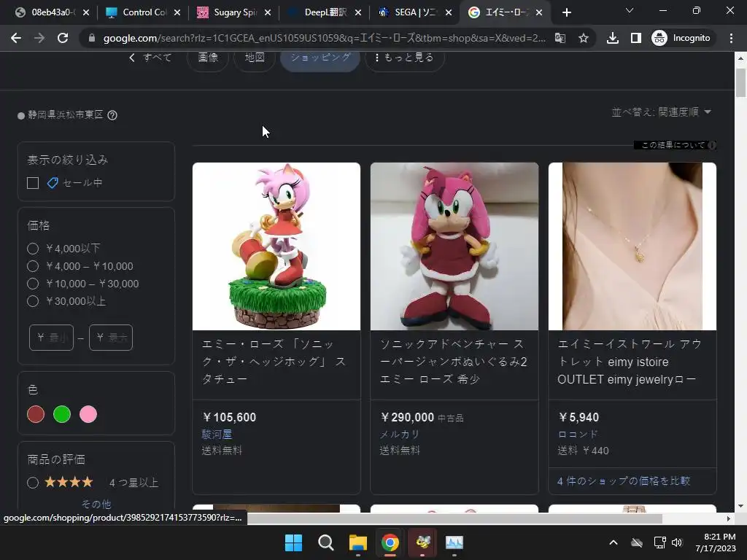
Task: Expand その他 under product rating
Action: pyautogui.click(x=96, y=504)
